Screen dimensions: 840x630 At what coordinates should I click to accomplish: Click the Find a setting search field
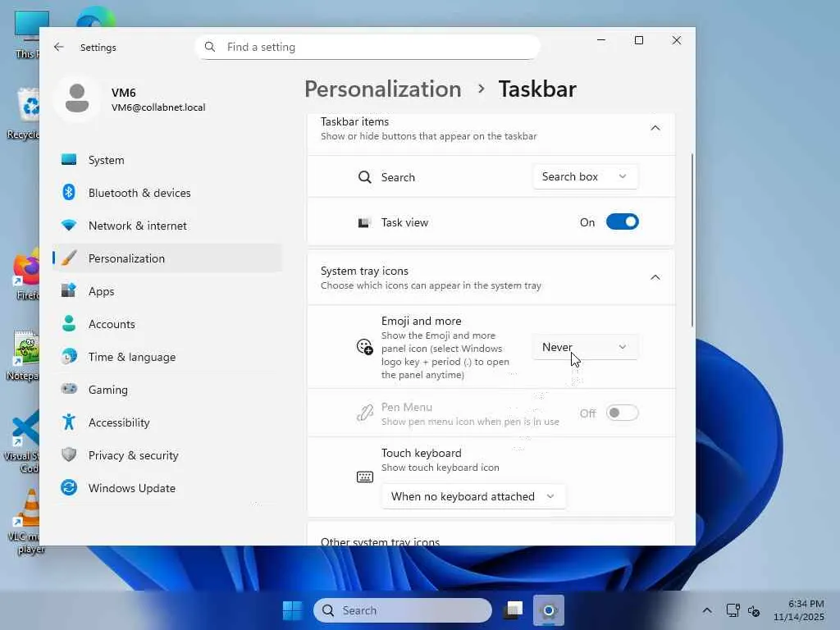[x=367, y=47]
